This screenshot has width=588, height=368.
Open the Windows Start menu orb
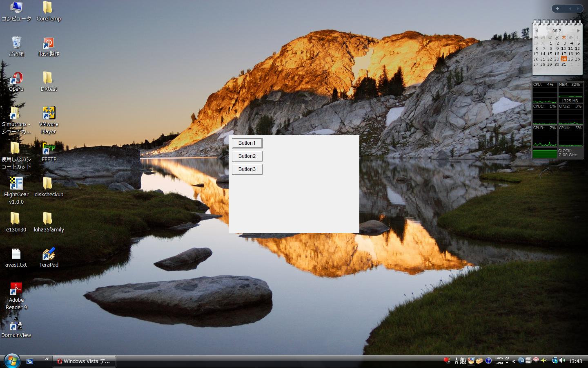pos(12,361)
